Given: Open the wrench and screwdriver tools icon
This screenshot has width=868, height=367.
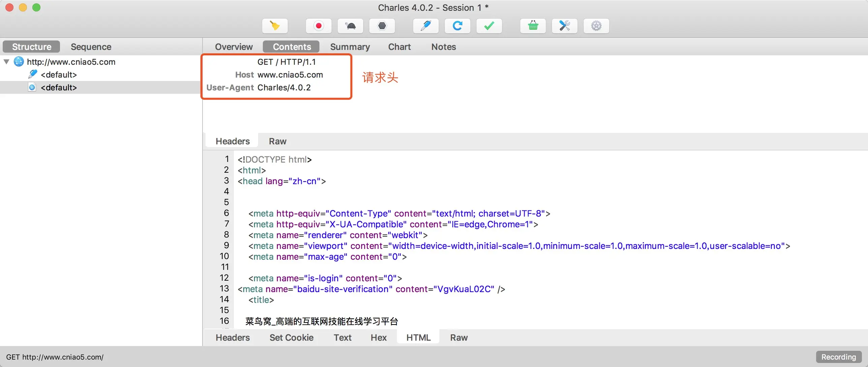Looking at the screenshot, I should [564, 26].
